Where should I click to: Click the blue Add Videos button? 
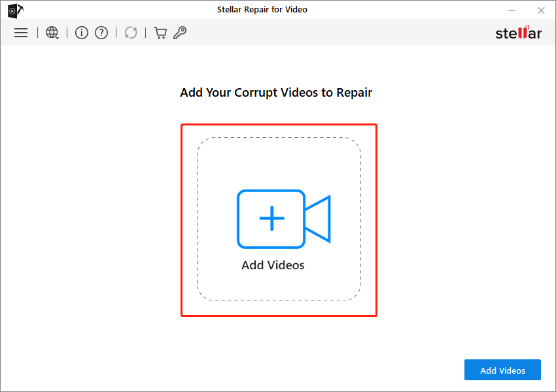tap(502, 370)
